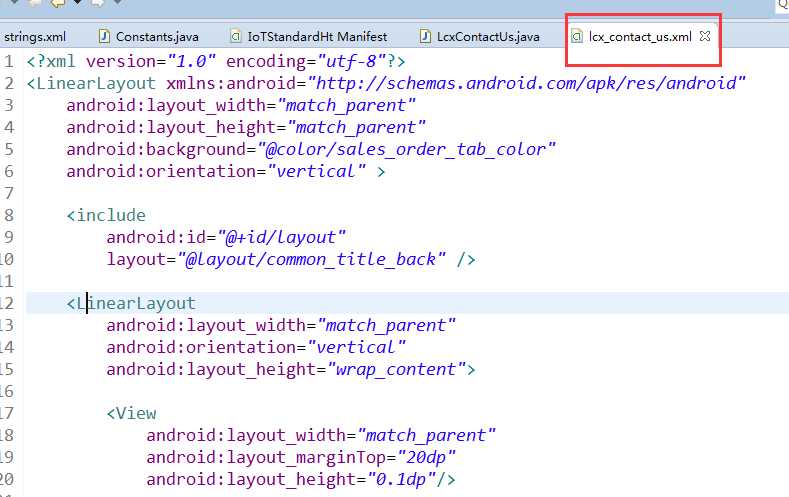Click the "@layout/common_title_back" value
This screenshot has width=789, height=497.
pos(311,260)
